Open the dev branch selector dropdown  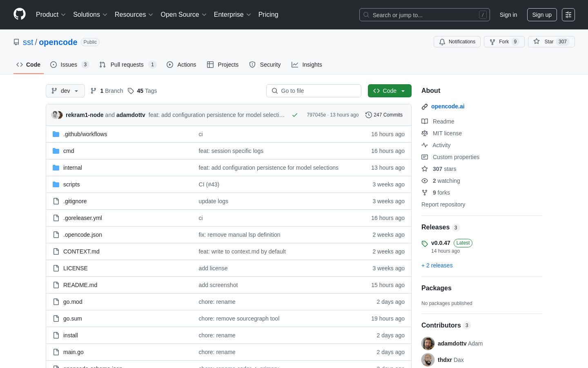tap(65, 91)
